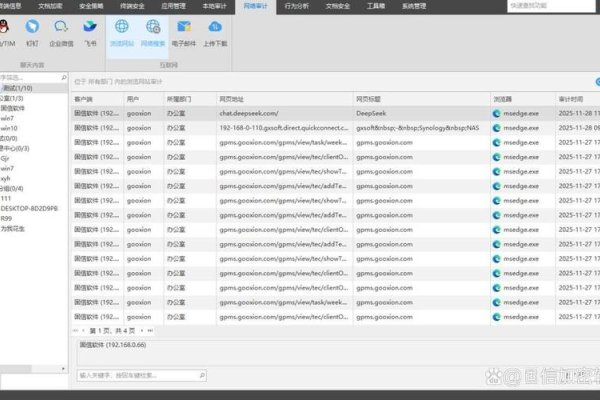Image resolution: width=600 pixels, height=400 pixels.
Task: Click the 第 1 页, 共 4 页 page indicator
Action: [112, 330]
